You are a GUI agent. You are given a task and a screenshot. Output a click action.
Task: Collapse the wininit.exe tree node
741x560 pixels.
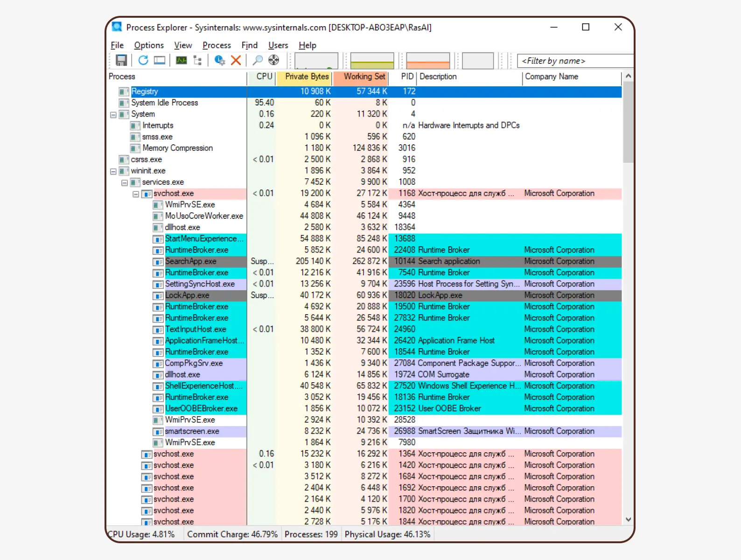(113, 171)
